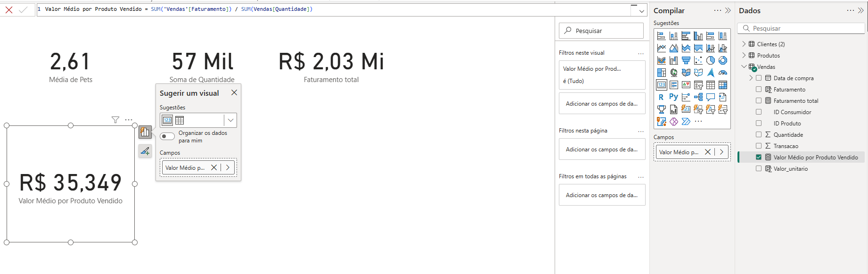This screenshot has width=868, height=274.
Task: Choose the funnel chart visual
Action: pos(686,60)
